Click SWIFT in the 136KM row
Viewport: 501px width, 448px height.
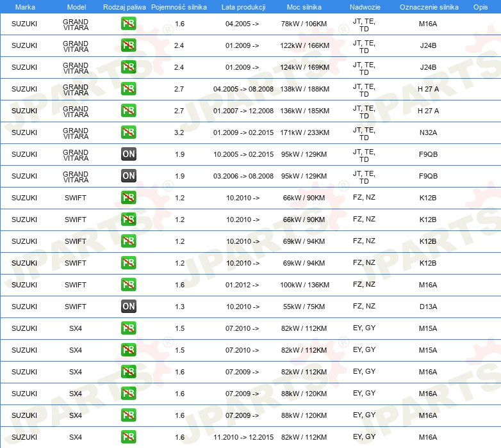pos(76,285)
